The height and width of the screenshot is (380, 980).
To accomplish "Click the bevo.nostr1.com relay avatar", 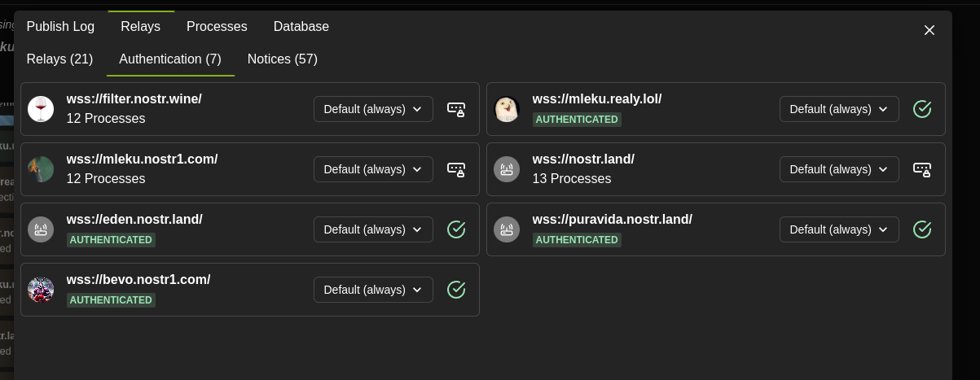I will click(x=41, y=290).
